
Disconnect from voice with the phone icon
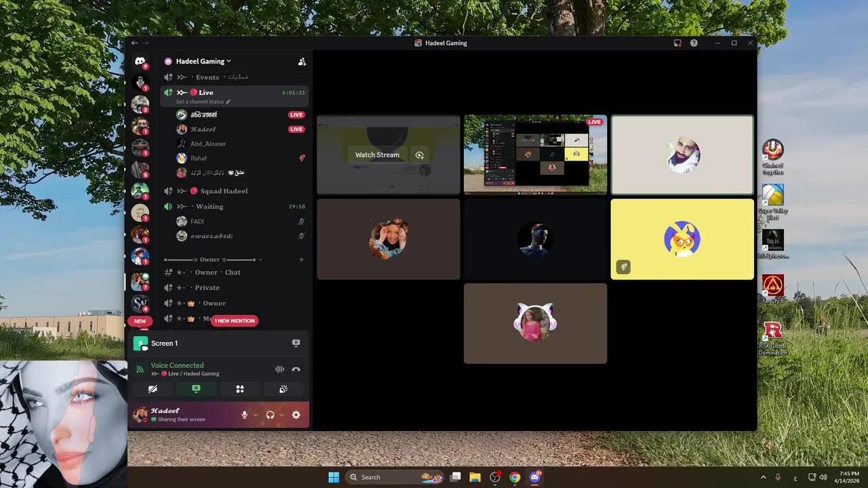pos(296,369)
